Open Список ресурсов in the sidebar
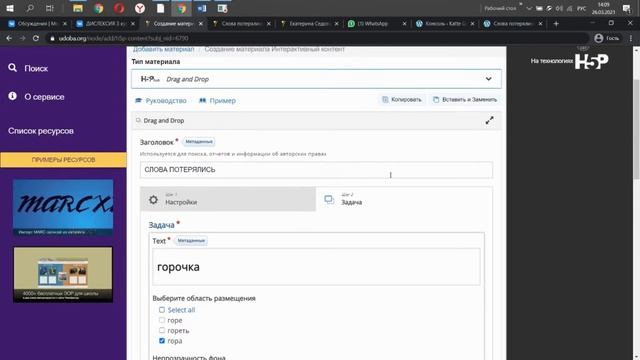Screen dimensions: 640x360 point(41,131)
